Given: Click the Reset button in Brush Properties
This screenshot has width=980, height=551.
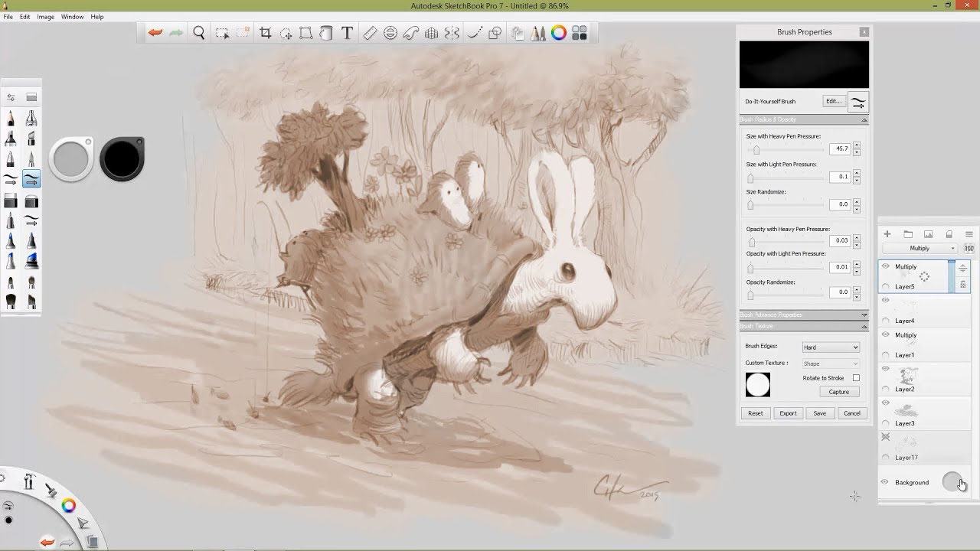Looking at the screenshot, I should pos(756,413).
